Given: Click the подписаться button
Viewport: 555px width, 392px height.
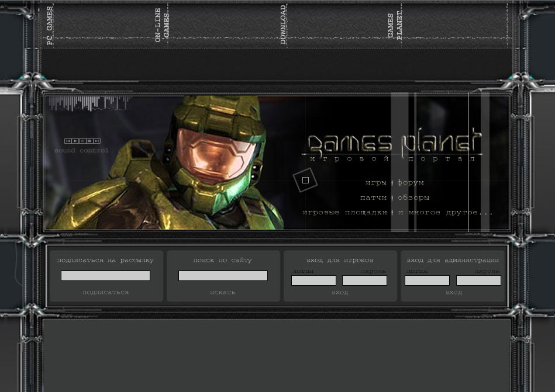Looking at the screenshot, I should click(x=105, y=292).
